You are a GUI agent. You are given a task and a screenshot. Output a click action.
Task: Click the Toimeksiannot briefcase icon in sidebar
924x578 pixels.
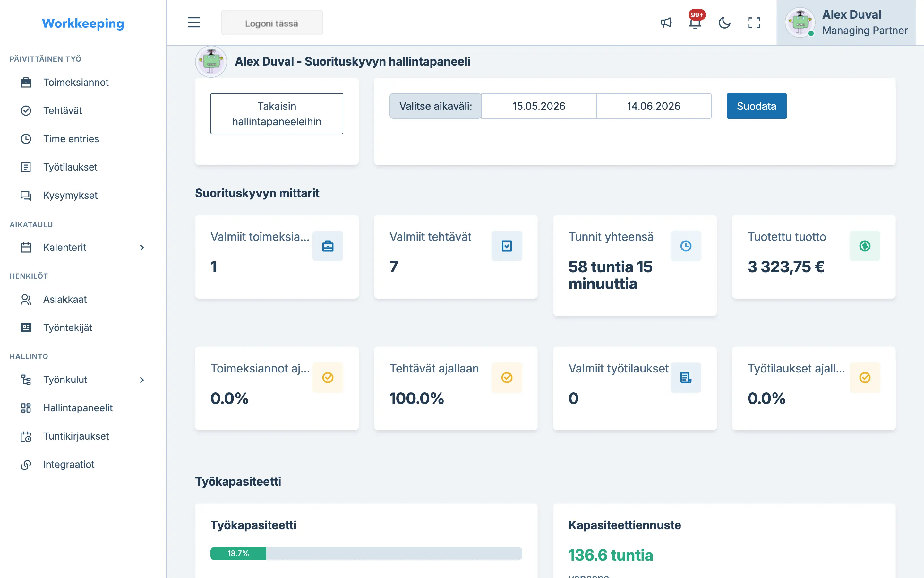26,82
